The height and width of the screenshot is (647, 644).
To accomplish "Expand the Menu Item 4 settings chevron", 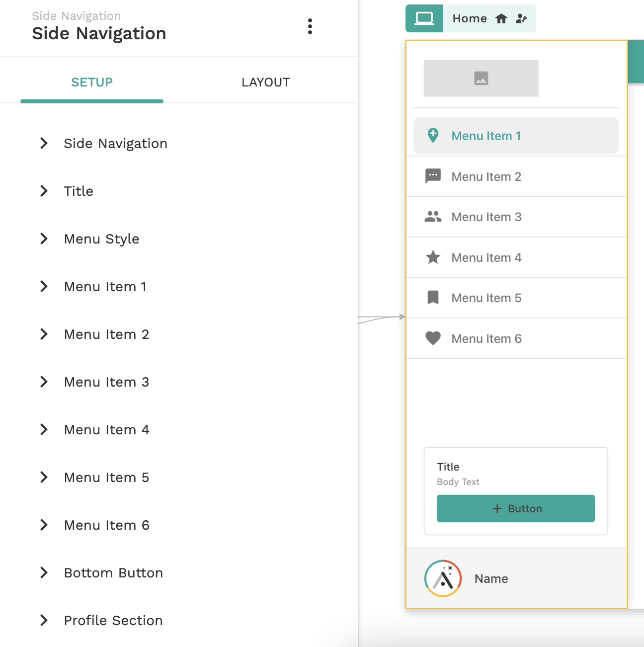I will coord(44,429).
